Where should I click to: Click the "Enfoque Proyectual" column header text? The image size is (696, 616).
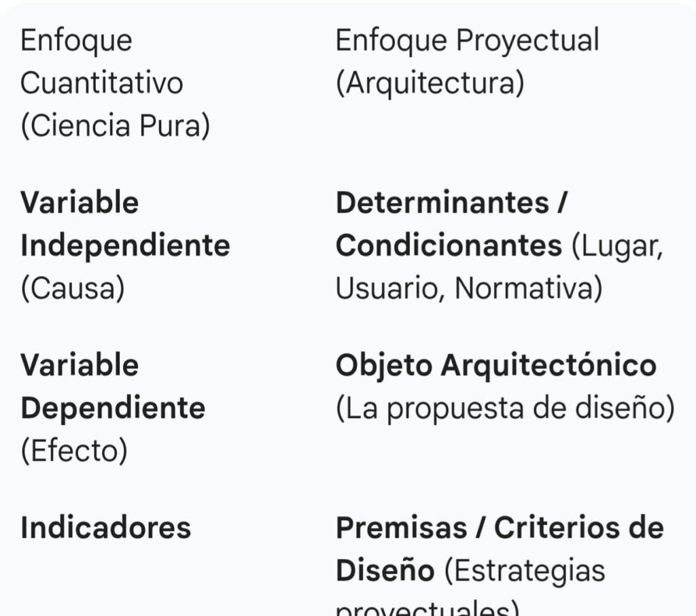click(x=467, y=41)
